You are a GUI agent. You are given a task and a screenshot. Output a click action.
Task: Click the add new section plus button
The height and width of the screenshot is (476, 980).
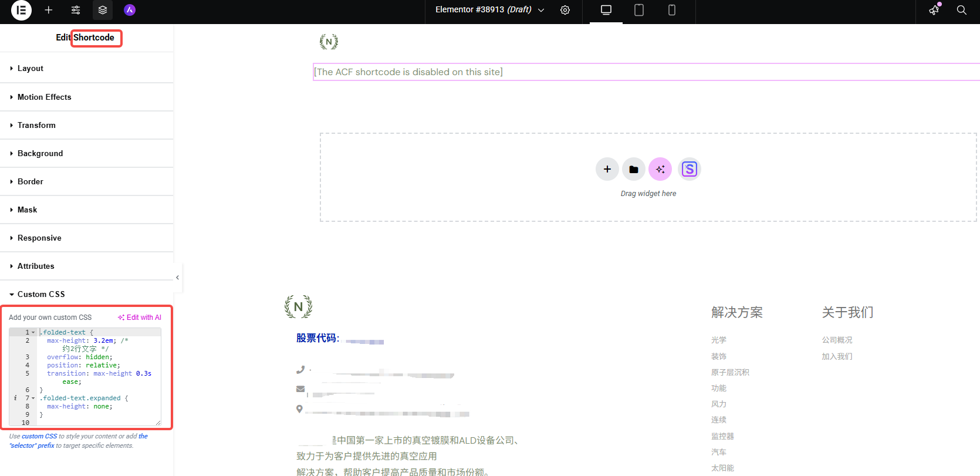click(607, 169)
